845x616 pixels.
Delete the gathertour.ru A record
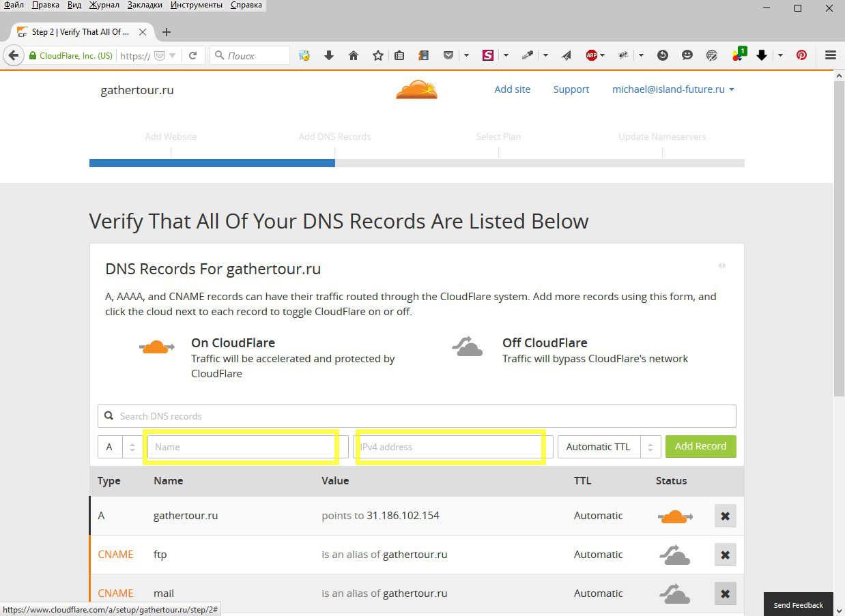point(725,516)
